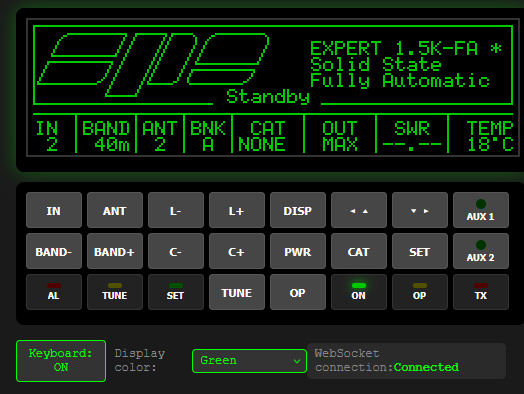The height and width of the screenshot is (394, 524).
Task: Click the SET indicator with green LED
Action: pos(176,292)
